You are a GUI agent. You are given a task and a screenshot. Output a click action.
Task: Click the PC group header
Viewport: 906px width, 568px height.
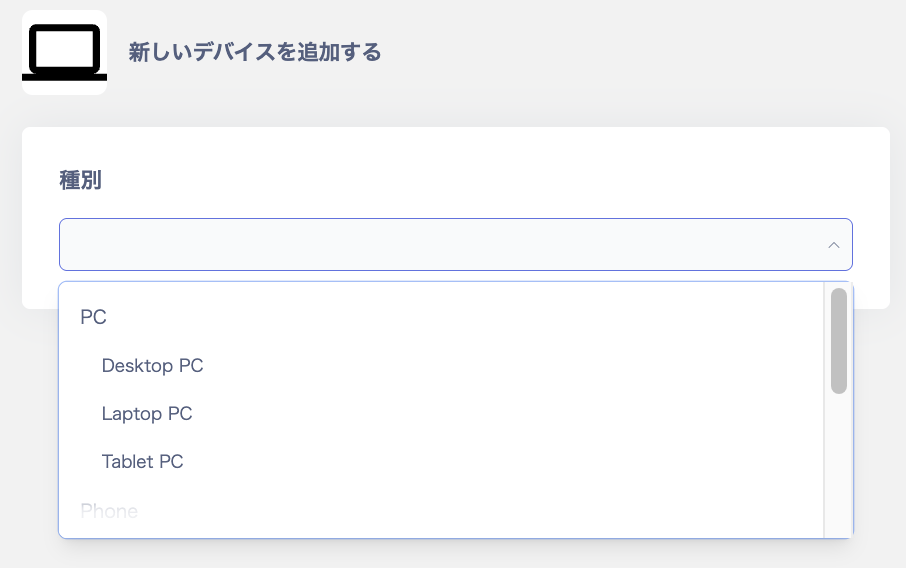point(93,318)
